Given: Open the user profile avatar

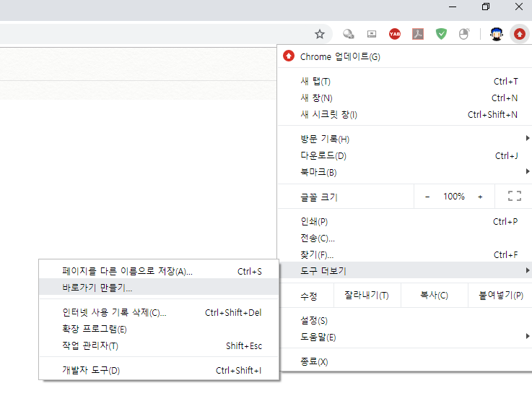Looking at the screenshot, I should [497, 34].
